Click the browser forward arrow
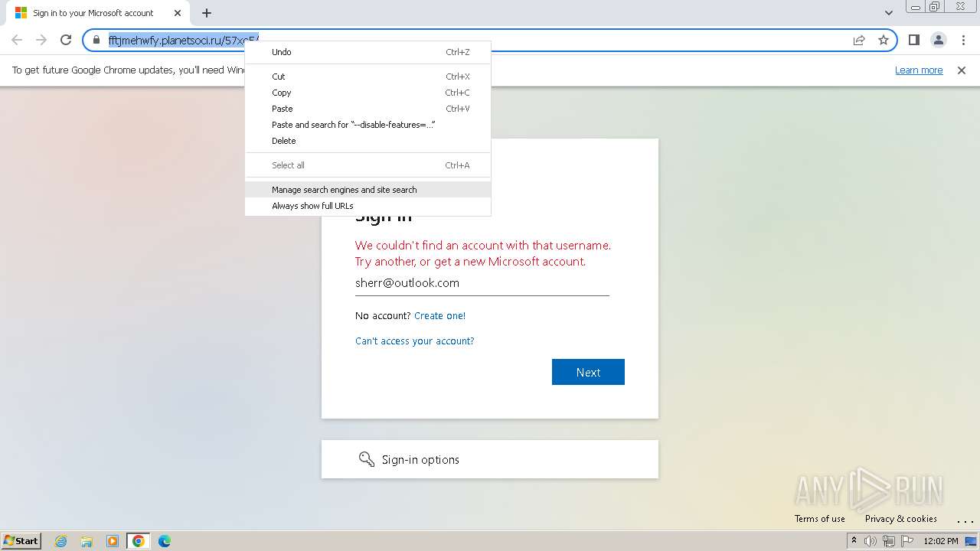This screenshot has width=980, height=551. (x=41, y=40)
